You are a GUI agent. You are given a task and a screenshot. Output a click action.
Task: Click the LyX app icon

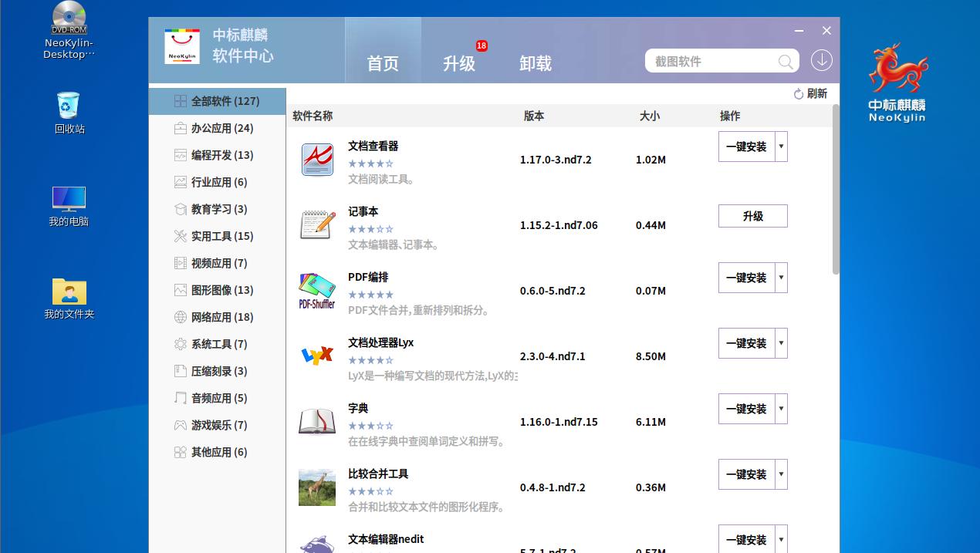(x=317, y=356)
